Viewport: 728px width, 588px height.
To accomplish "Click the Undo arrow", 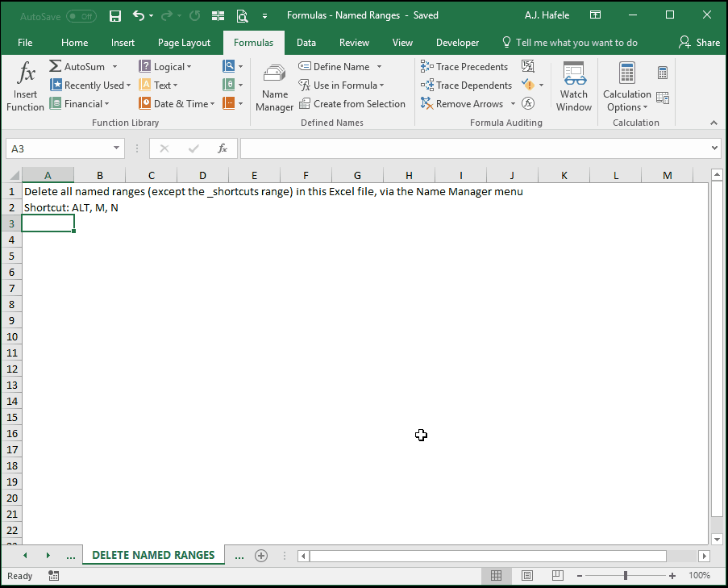I will [139, 15].
